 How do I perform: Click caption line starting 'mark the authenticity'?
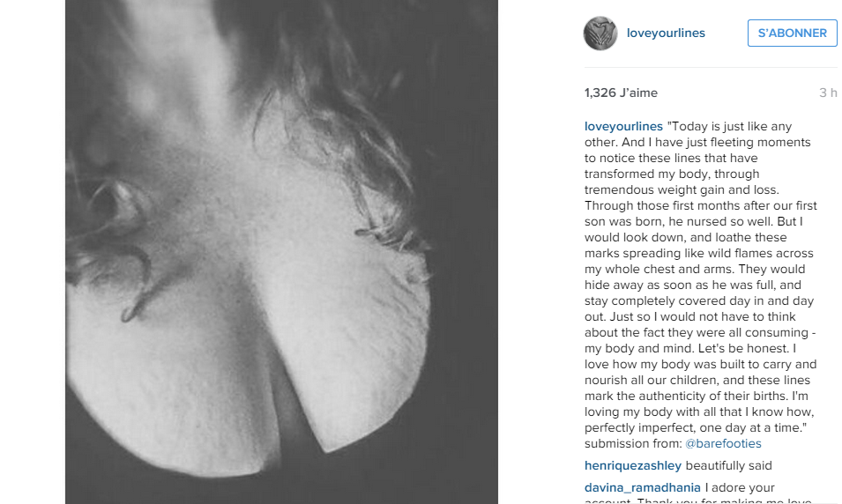(x=696, y=396)
